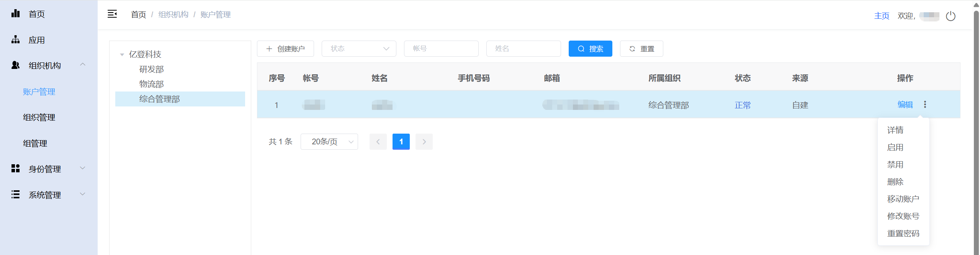Select 研发部 in the organization tree
This screenshot has width=980, height=255.
pos(151,69)
